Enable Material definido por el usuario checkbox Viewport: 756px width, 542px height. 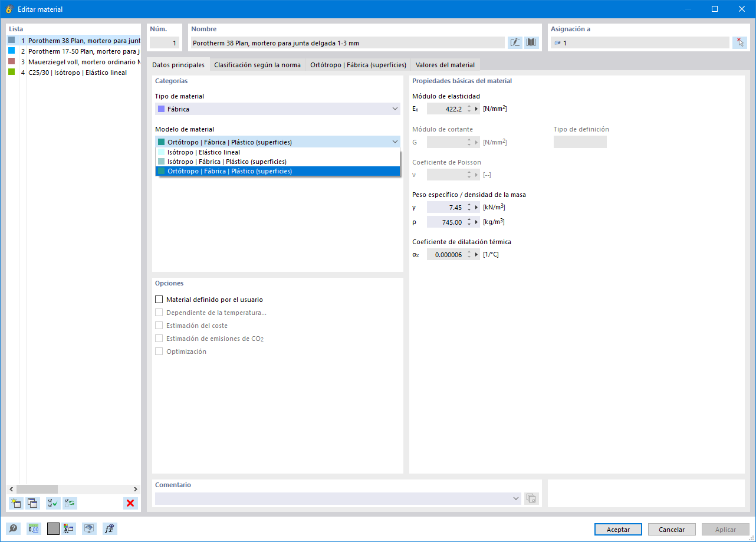pyautogui.click(x=159, y=300)
